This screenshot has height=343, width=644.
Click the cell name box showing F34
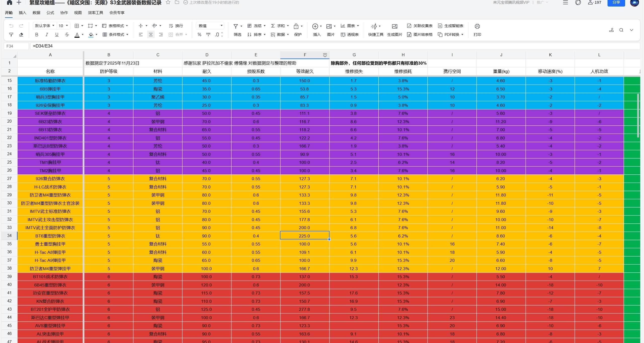[16, 46]
